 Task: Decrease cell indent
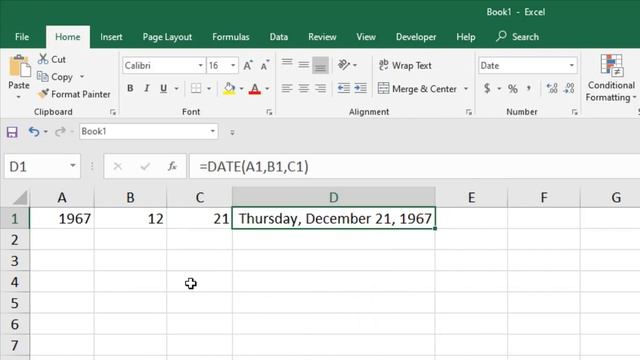[x=344, y=88]
